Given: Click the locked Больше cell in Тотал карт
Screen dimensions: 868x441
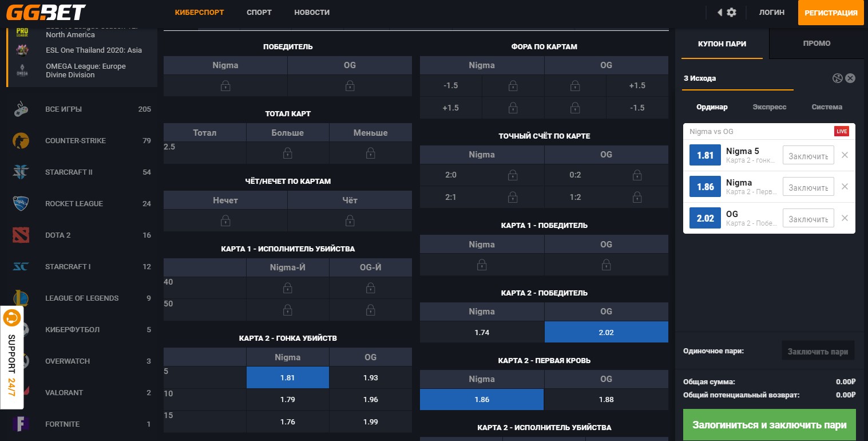Looking at the screenshot, I should coord(288,153).
